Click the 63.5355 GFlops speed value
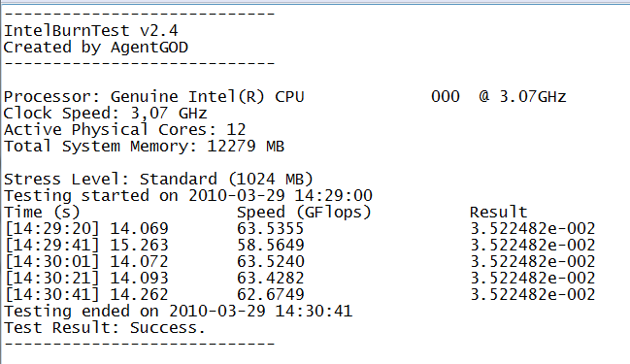This screenshot has width=630, height=364. tap(271, 229)
